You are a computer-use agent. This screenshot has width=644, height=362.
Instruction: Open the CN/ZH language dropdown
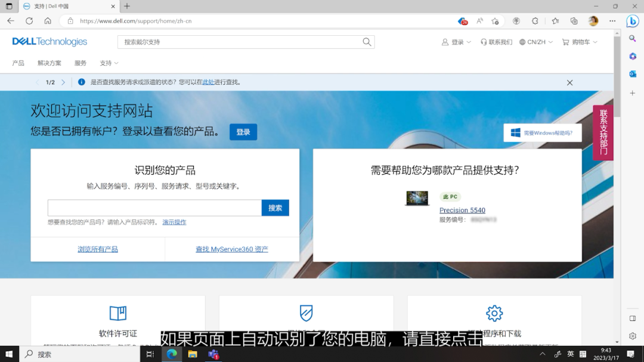click(535, 42)
